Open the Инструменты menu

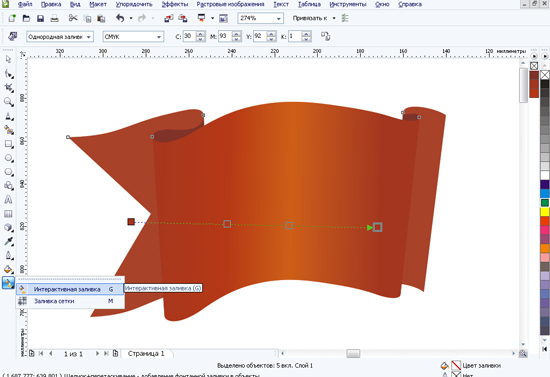(x=348, y=5)
